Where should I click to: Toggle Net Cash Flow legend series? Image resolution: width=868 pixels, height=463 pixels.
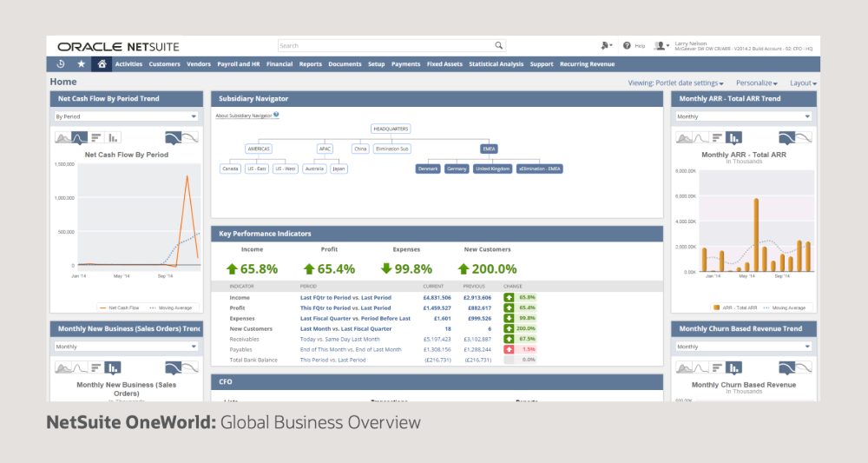click(x=119, y=308)
